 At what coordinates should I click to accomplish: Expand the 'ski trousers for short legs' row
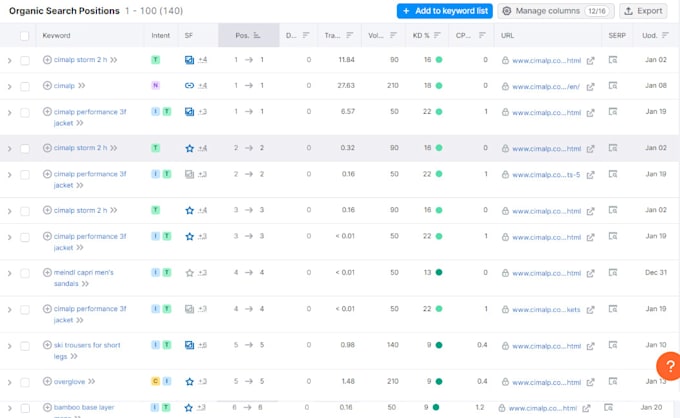point(10,346)
